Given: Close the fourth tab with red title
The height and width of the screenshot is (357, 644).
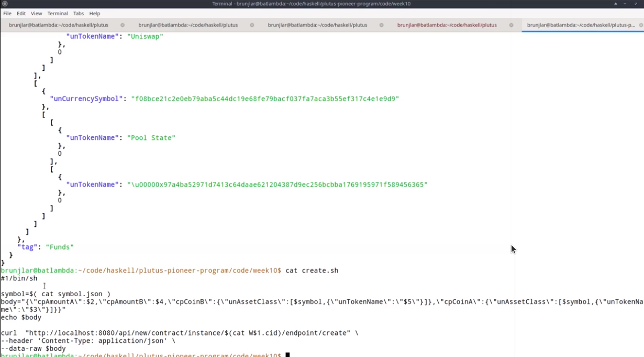Looking at the screenshot, I should (510, 25).
